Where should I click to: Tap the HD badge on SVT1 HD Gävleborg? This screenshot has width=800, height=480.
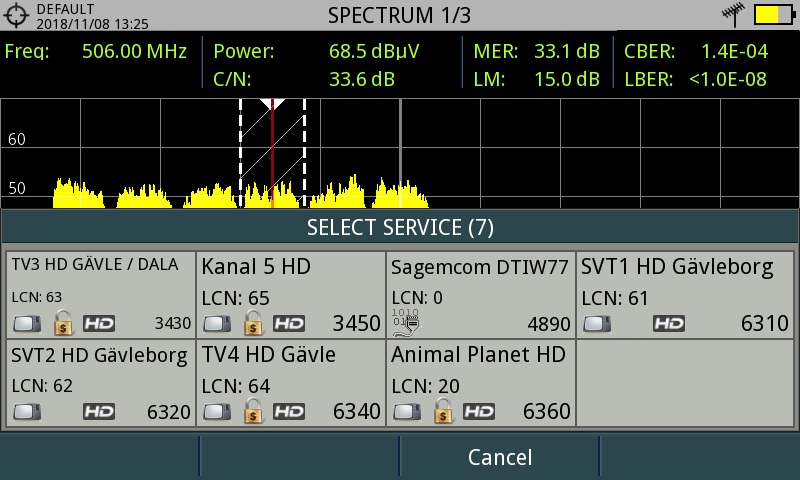click(x=669, y=323)
